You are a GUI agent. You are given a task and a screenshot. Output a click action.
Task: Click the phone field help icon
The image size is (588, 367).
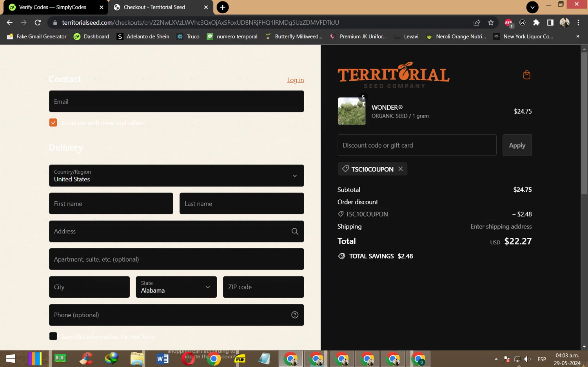(x=295, y=315)
